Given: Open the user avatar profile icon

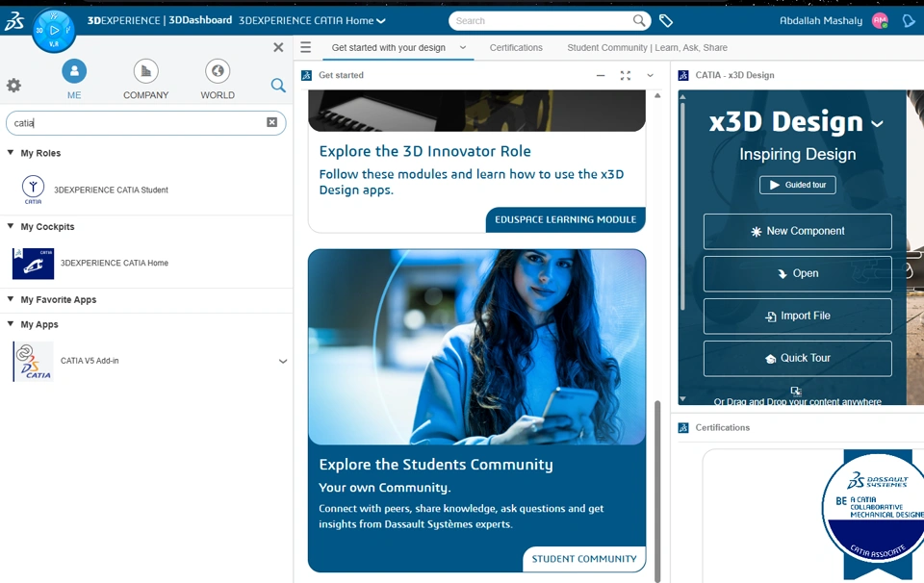Looking at the screenshot, I should point(880,20).
